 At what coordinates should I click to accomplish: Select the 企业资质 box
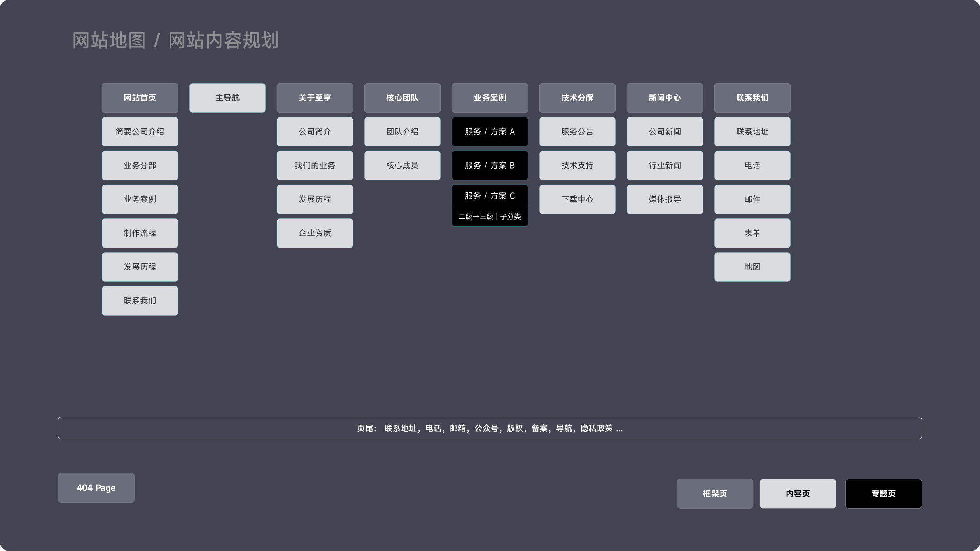pyautogui.click(x=315, y=233)
